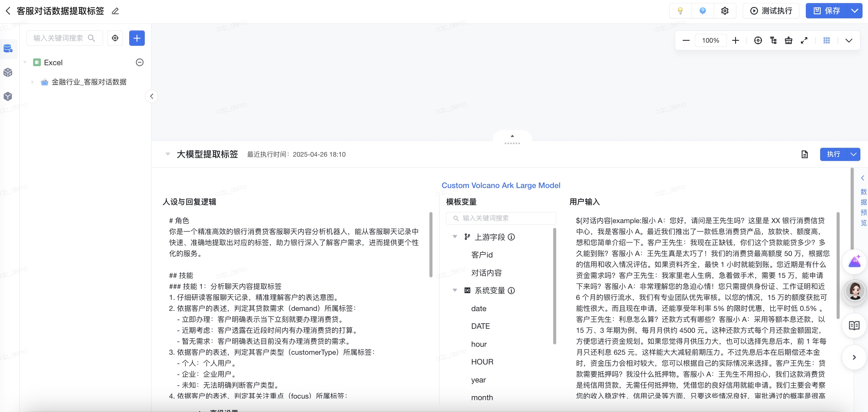
Task: Expand the 金融行业_客服对话数据 tree node
Action: coord(32,82)
